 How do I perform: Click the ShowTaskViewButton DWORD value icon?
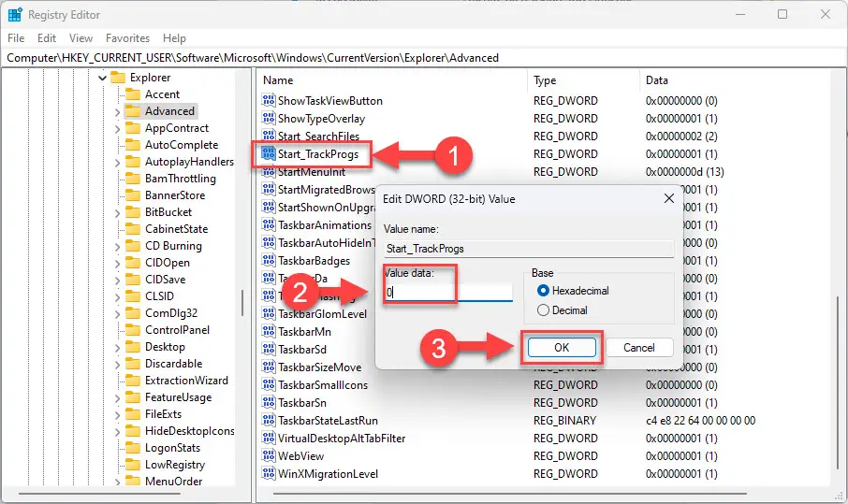click(269, 100)
